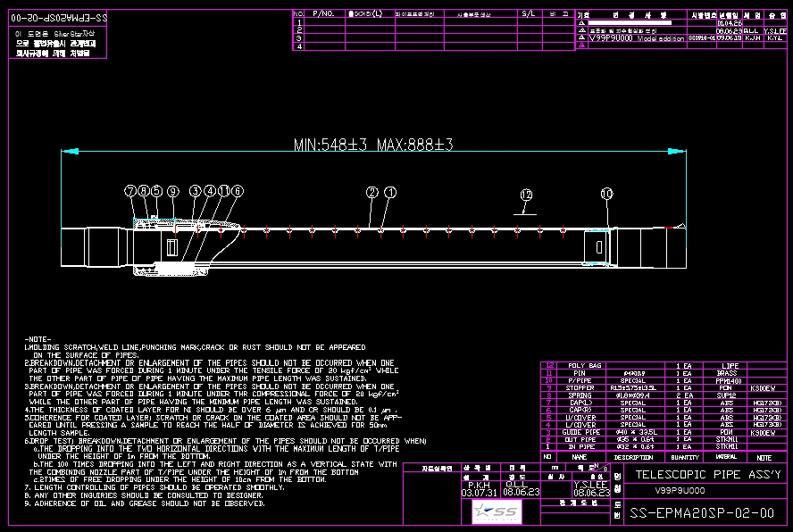Image resolution: width=793 pixels, height=532 pixels.
Task: Select balloon number 1 callout above pipe
Action: 390,192
